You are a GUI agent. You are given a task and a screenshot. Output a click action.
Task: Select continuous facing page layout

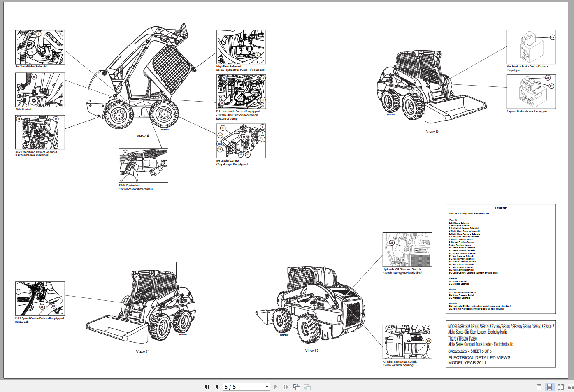(571, 387)
